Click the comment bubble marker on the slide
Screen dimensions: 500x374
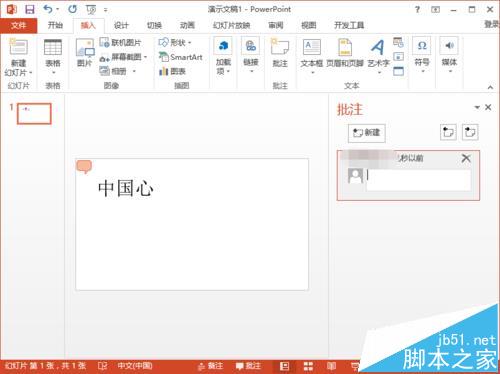point(84,167)
